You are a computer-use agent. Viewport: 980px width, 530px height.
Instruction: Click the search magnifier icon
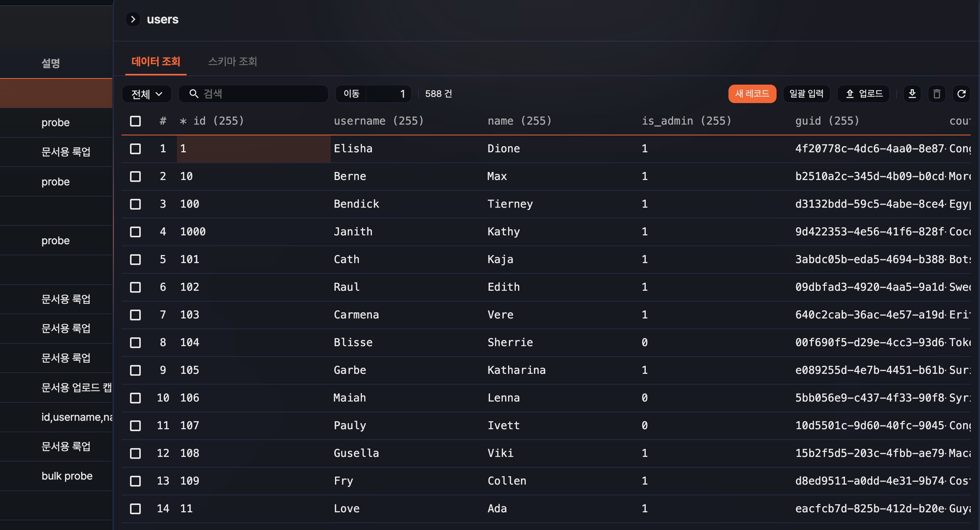pyautogui.click(x=194, y=94)
